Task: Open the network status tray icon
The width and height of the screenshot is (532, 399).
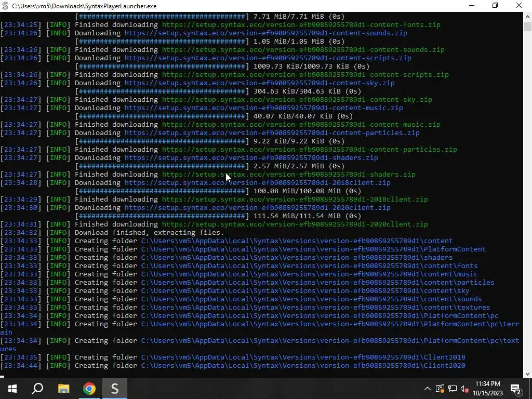Action: point(453,389)
